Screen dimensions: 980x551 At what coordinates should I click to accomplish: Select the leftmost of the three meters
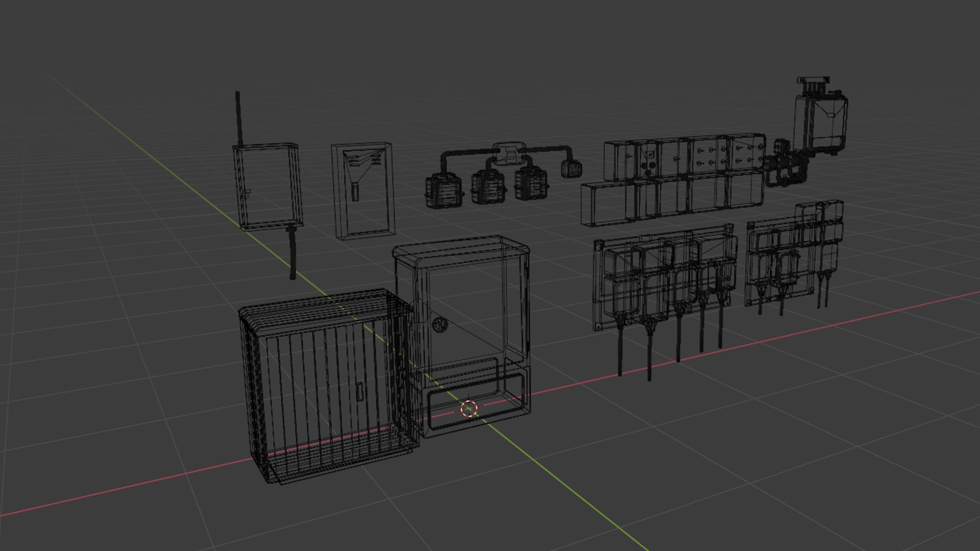pos(443,191)
